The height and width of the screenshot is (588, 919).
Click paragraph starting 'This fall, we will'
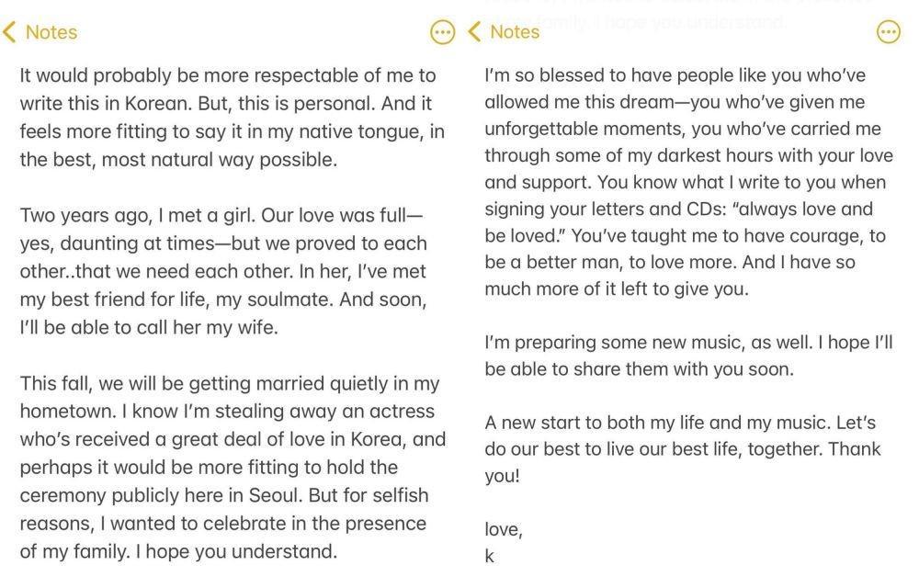pyautogui.click(x=233, y=468)
